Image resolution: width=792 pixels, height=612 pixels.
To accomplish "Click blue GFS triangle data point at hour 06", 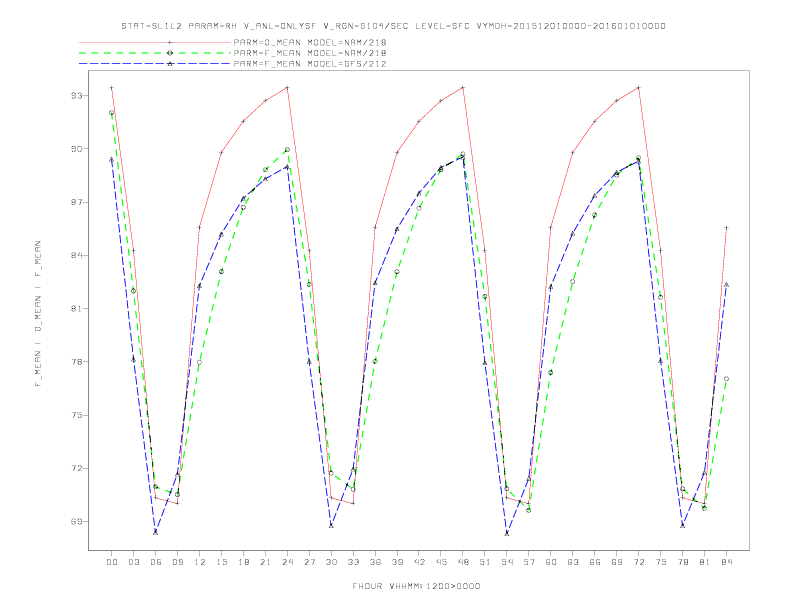I will pyautogui.click(x=156, y=532).
